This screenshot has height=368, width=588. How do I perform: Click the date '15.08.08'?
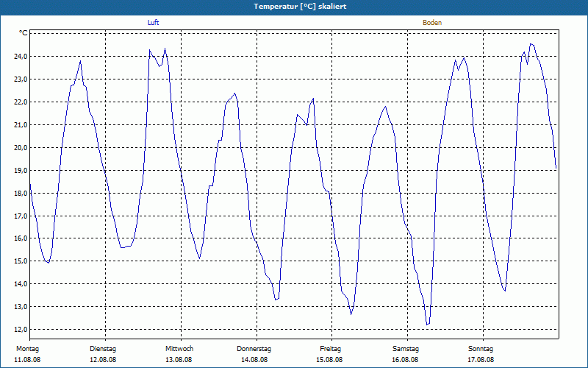tap(329, 360)
